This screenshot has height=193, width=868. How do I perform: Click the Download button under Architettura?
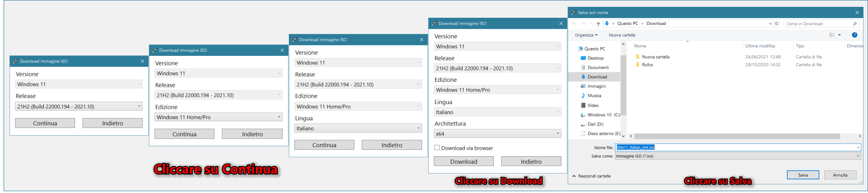464,161
